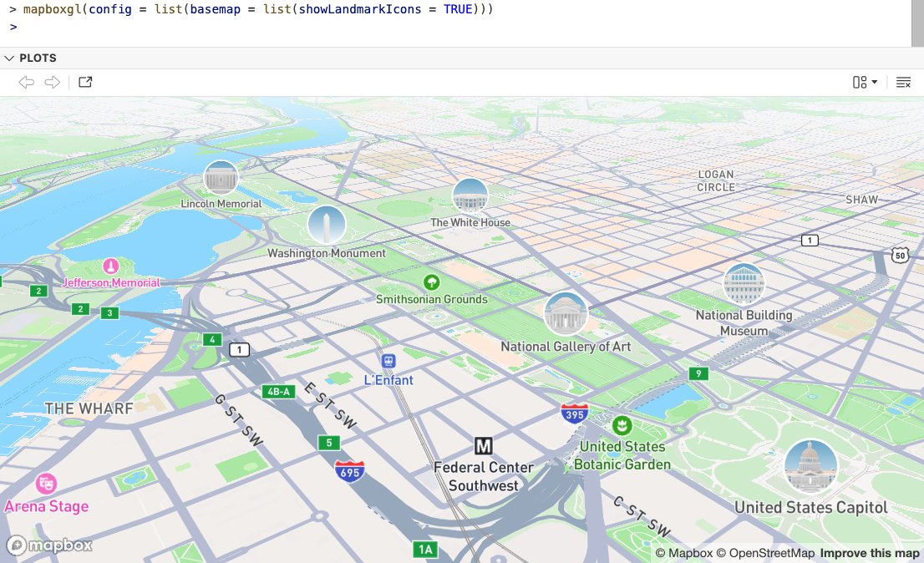This screenshot has height=563, width=924.
Task: Click the green exit 9 sign
Action: click(x=698, y=373)
